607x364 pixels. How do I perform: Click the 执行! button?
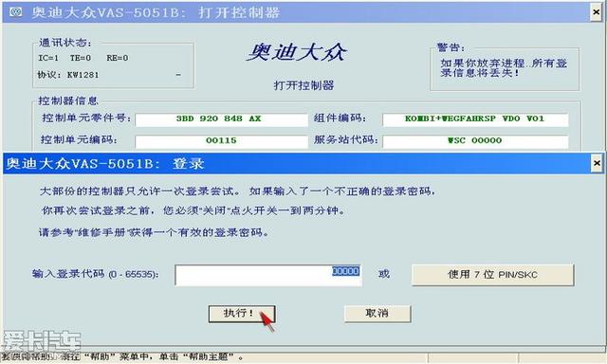click(x=242, y=314)
